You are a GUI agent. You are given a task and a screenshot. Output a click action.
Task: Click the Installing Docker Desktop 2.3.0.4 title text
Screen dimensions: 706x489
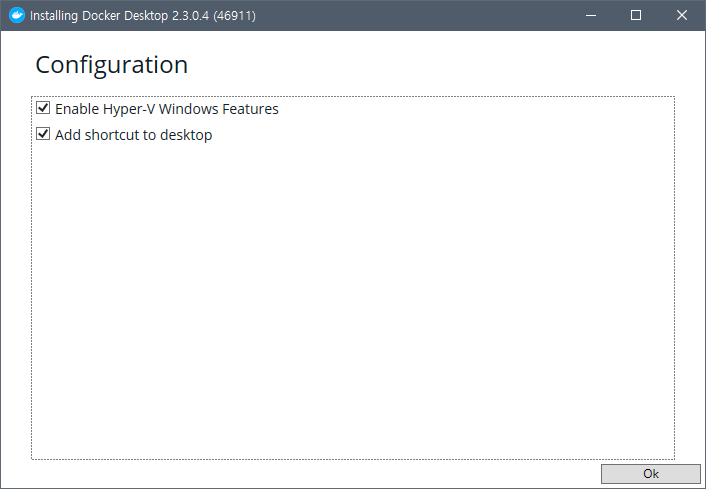[x=143, y=16]
